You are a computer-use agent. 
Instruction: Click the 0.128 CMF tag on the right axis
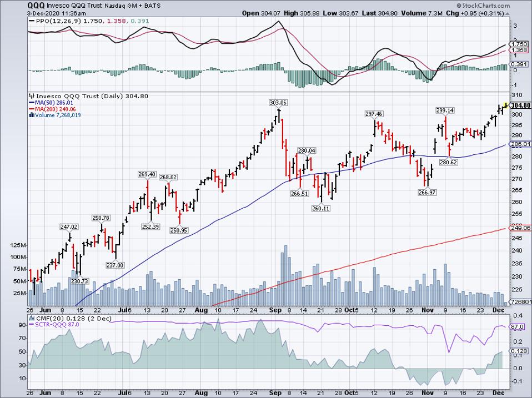[x=519, y=351]
